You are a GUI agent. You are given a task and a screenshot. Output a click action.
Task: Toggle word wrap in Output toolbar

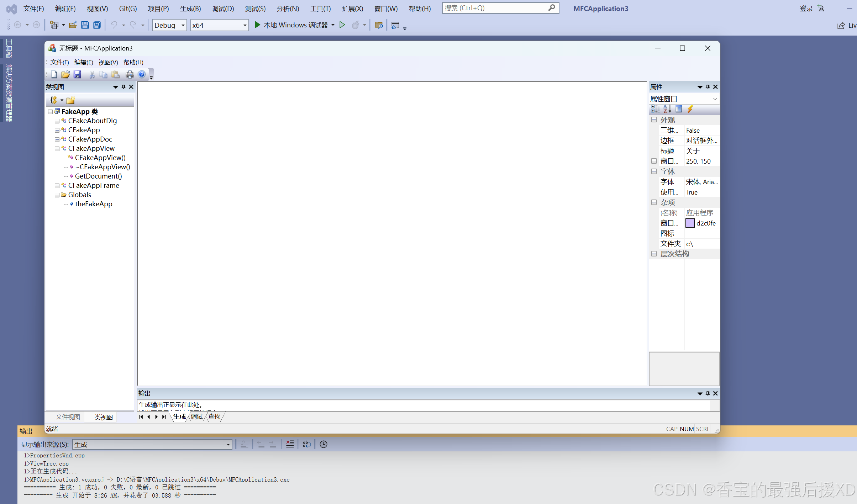(306, 444)
